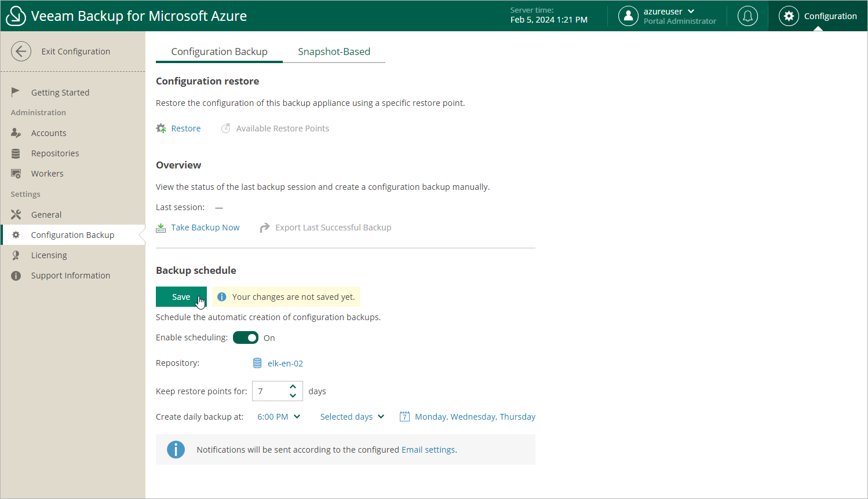
Task: Click the Repositories database icon
Action: click(x=16, y=153)
